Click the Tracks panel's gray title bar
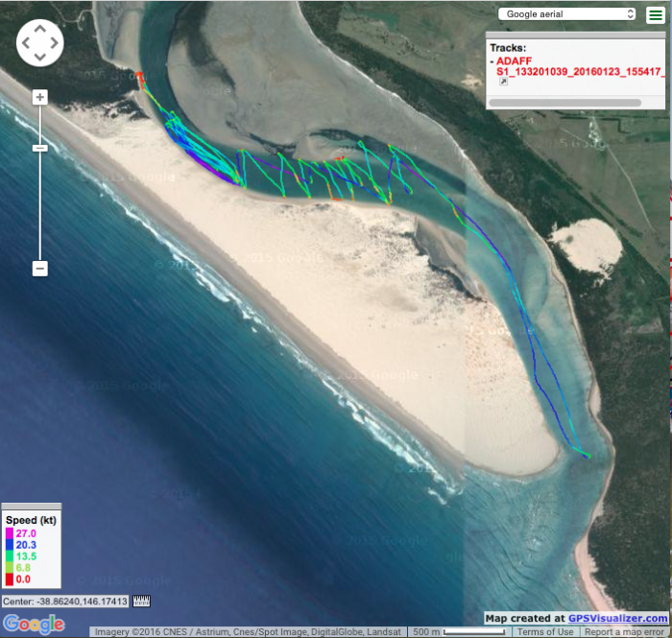The width and height of the screenshot is (672, 638). pos(576,35)
